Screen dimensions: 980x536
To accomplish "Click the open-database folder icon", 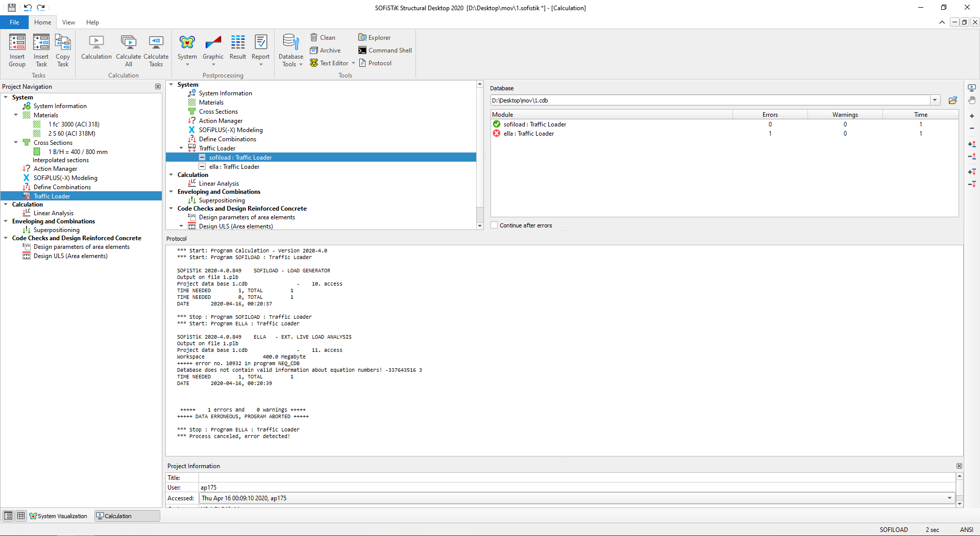I will pyautogui.click(x=952, y=100).
